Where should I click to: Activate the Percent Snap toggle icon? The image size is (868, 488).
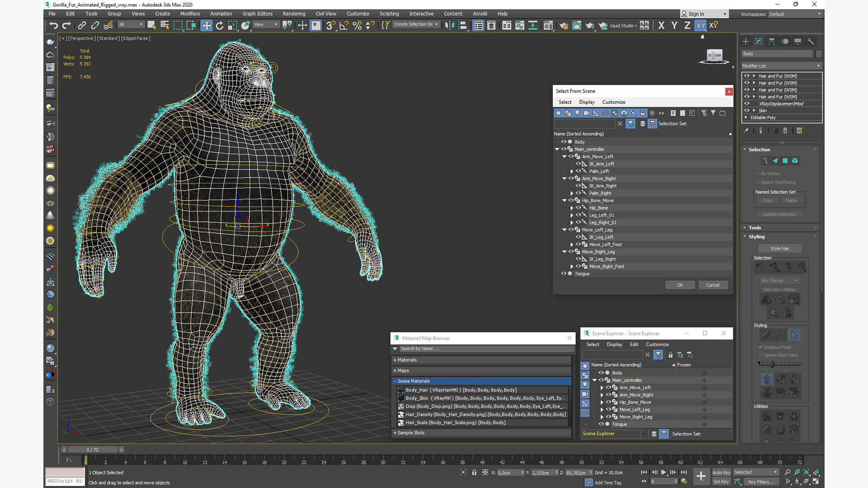(x=357, y=25)
